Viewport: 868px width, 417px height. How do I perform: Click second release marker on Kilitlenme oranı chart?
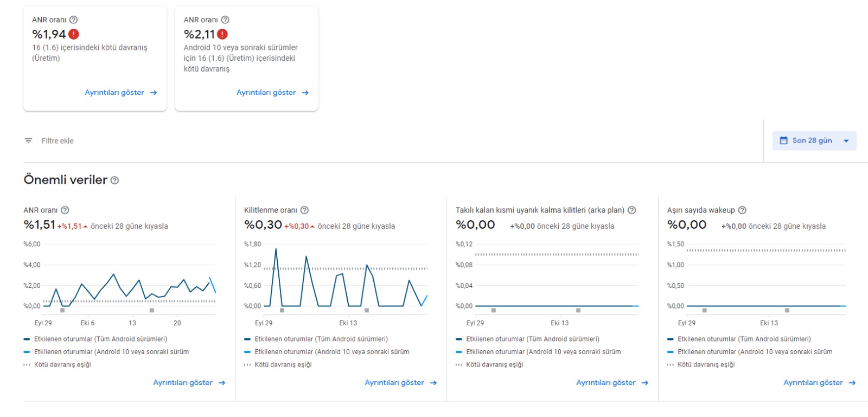[x=367, y=310]
